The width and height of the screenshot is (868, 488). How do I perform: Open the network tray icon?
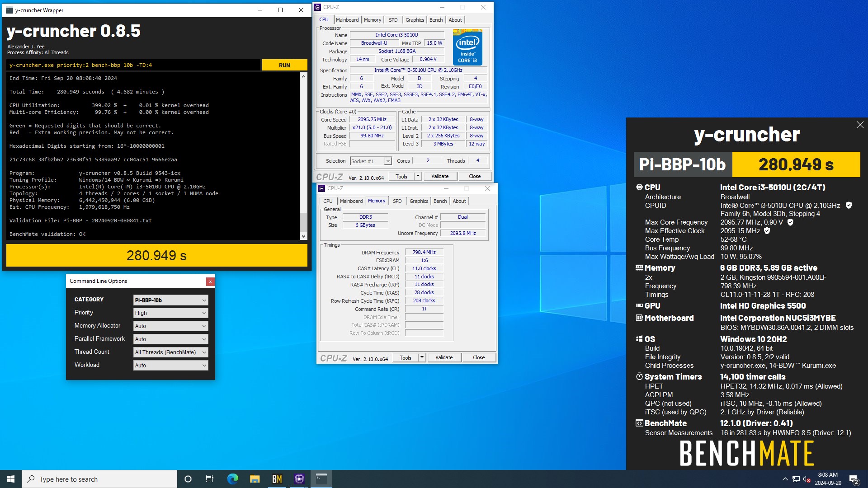point(796,479)
